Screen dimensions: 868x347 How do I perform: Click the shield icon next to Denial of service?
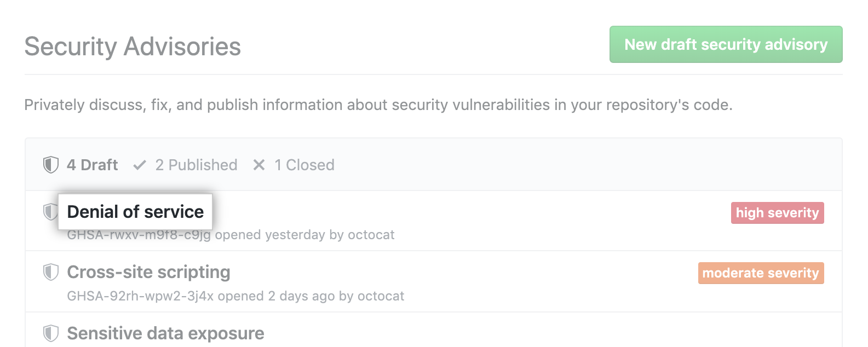pos(50,212)
